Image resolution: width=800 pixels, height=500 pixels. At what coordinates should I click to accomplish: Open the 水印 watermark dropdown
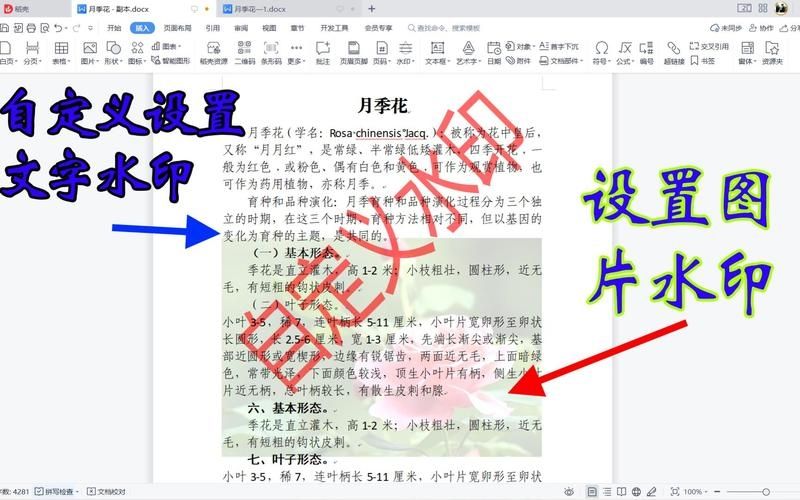click(x=406, y=54)
